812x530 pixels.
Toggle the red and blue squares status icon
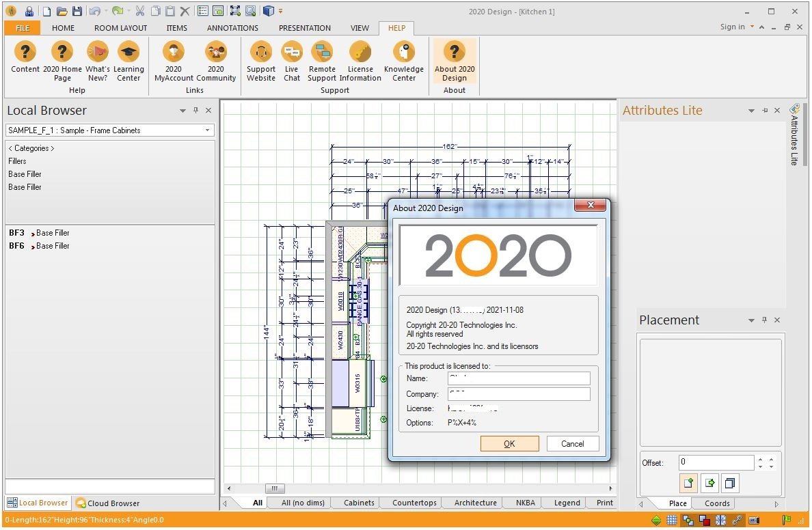704,520
